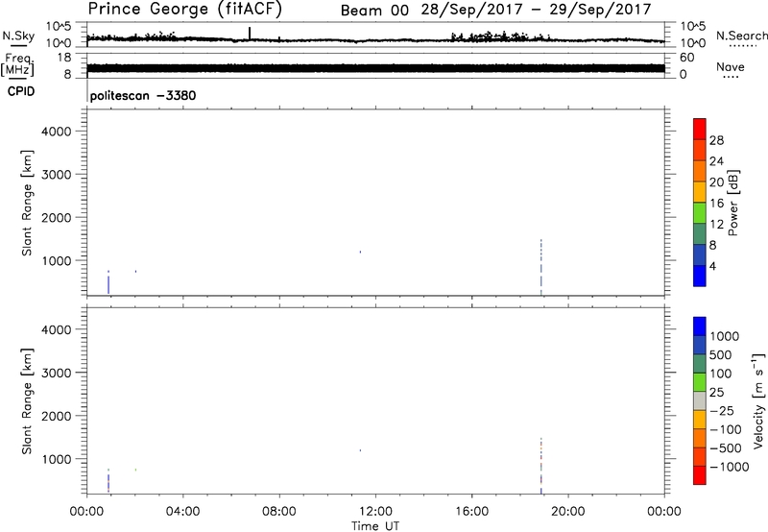Click the N.Search legend label
768x532 pixels.
pyautogui.click(x=741, y=36)
